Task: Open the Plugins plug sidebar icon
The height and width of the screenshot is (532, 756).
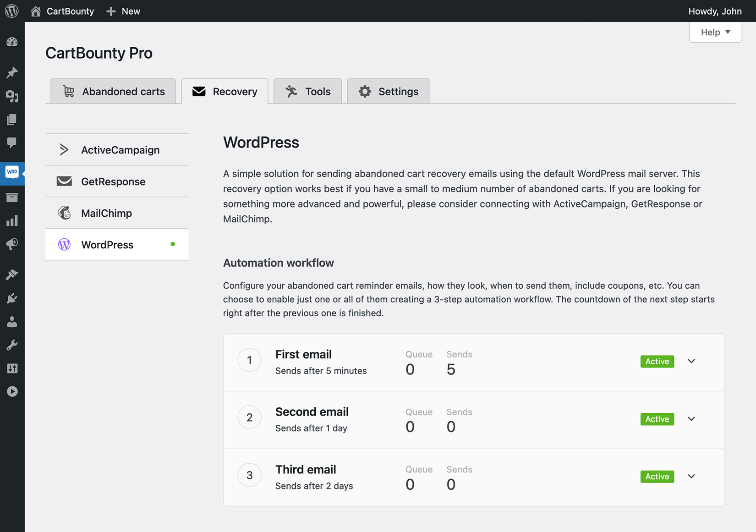Action: coord(12,298)
